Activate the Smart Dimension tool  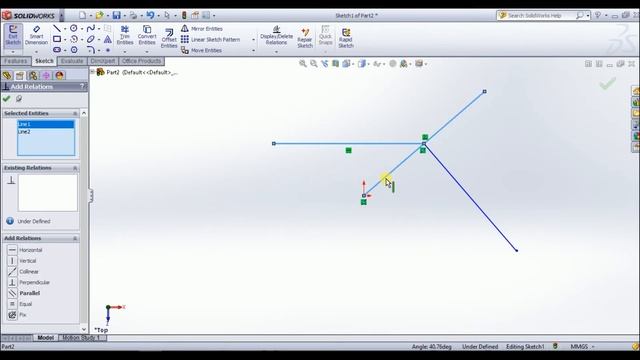[x=36, y=36]
